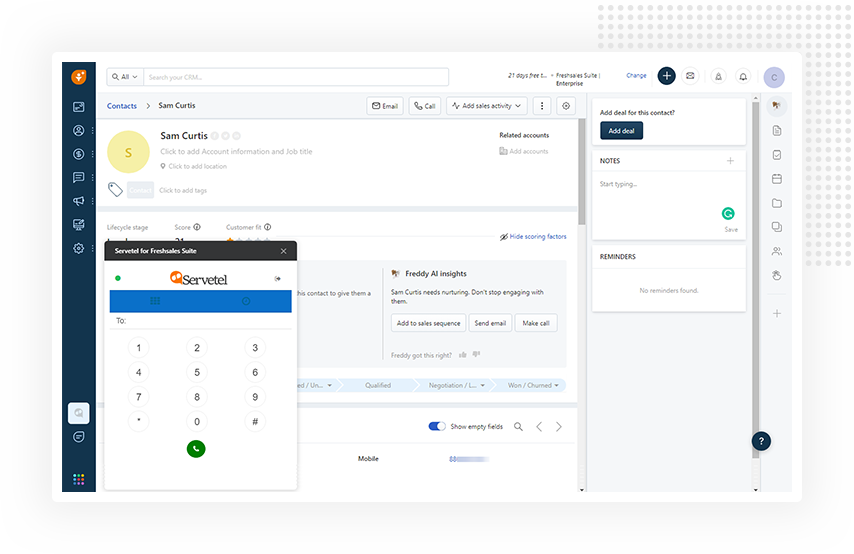Switch to the Servetel call history tab
Image resolution: width=854 pixels, height=554 pixels.
(x=246, y=301)
